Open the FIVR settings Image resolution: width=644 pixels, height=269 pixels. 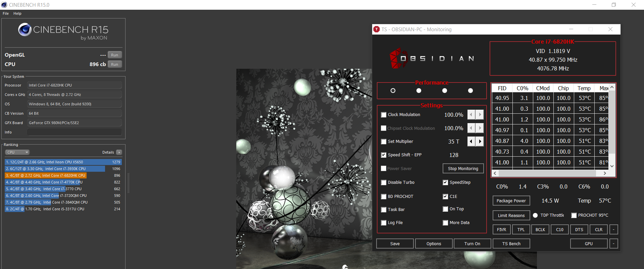click(x=501, y=229)
